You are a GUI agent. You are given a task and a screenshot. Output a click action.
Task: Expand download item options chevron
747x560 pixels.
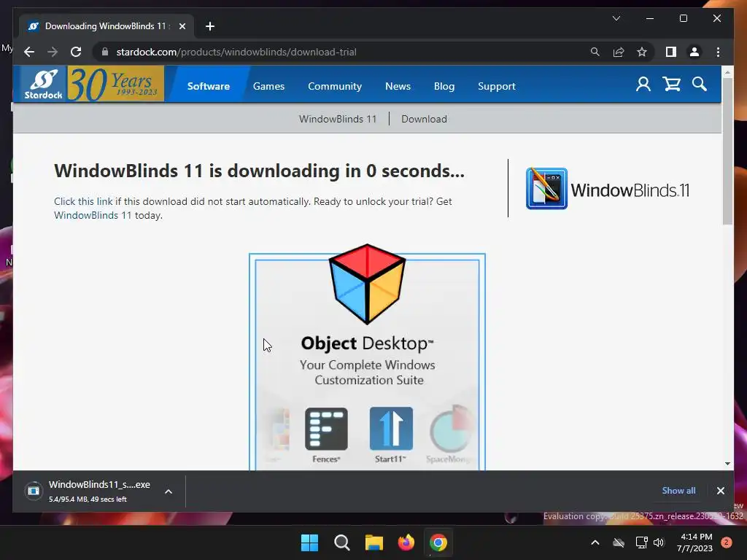(169, 491)
